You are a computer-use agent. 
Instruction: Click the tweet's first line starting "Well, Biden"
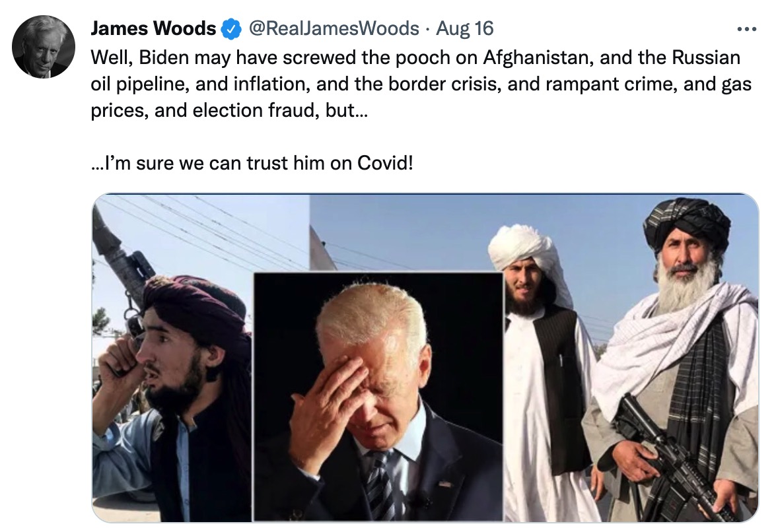[x=415, y=57]
